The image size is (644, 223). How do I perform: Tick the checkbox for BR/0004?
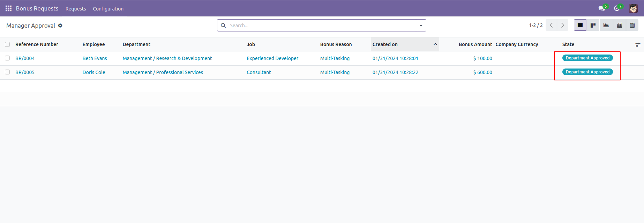(x=7, y=58)
